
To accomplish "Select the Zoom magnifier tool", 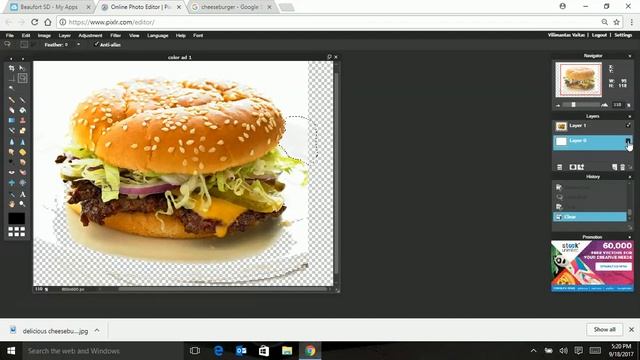I will point(22,204).
